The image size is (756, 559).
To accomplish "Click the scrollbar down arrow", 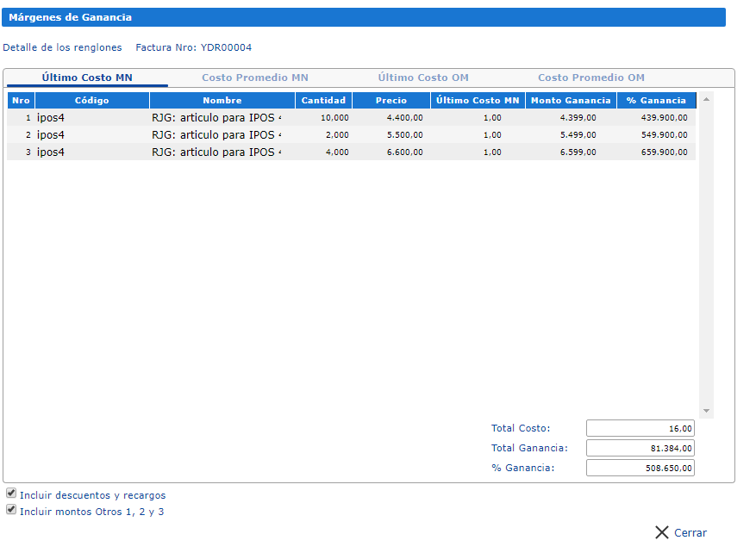I will [707, 411].
